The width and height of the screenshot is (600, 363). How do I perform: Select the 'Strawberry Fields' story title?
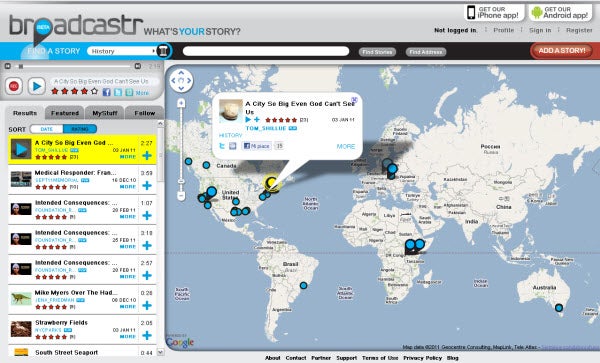point(61,322)
